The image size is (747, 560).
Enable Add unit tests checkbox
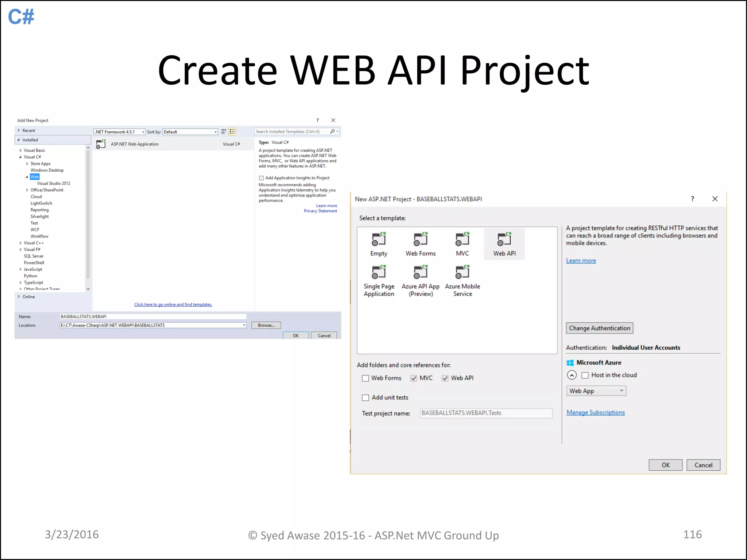point(365,398)
